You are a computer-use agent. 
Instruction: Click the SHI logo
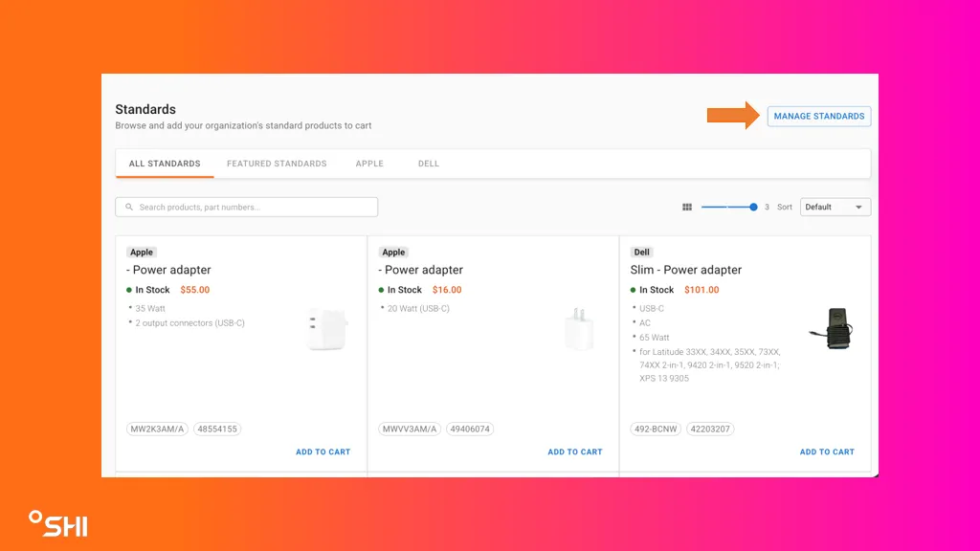click(58, 523)
